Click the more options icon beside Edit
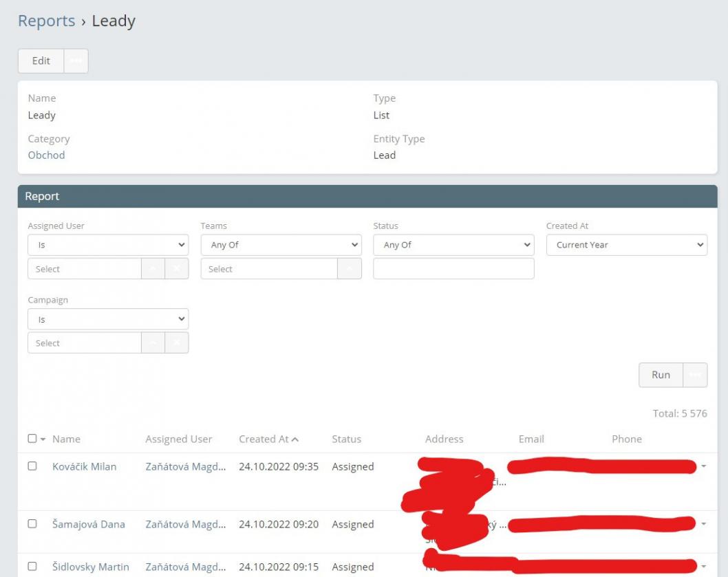This screenshot has width=728, height=577. click(76, 61)
